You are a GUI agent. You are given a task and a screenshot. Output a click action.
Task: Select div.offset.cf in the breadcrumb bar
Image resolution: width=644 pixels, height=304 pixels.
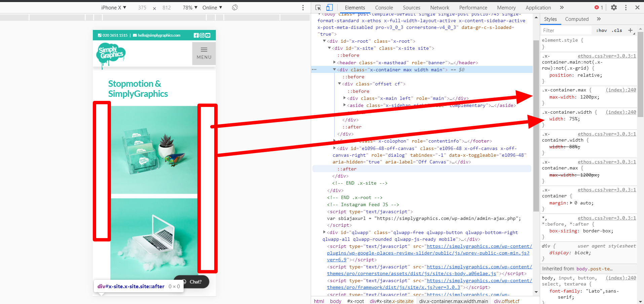506,301
